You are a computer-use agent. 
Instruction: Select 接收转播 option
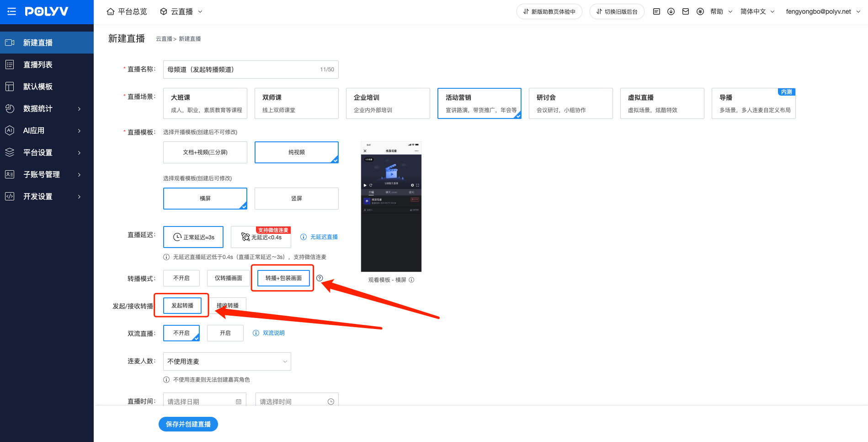(228, 306)
